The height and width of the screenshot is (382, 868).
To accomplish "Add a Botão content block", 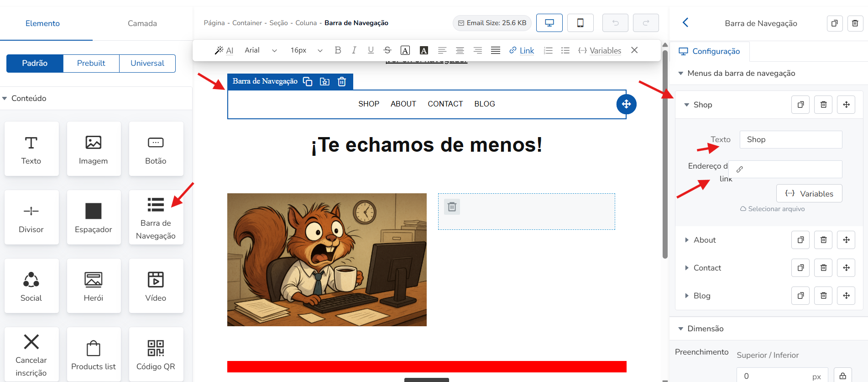I will click(156, 149).
